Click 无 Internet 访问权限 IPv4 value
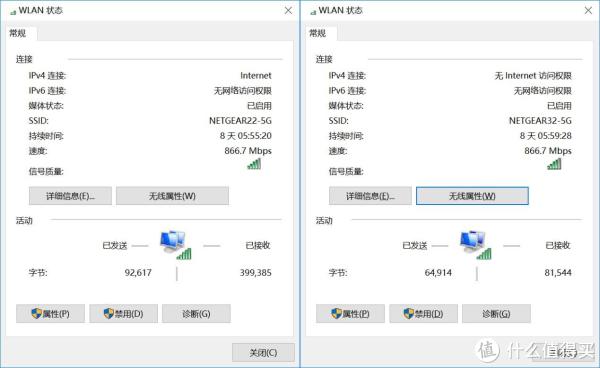The width and height of the screenshot is (600, 368). click(533, 76)
